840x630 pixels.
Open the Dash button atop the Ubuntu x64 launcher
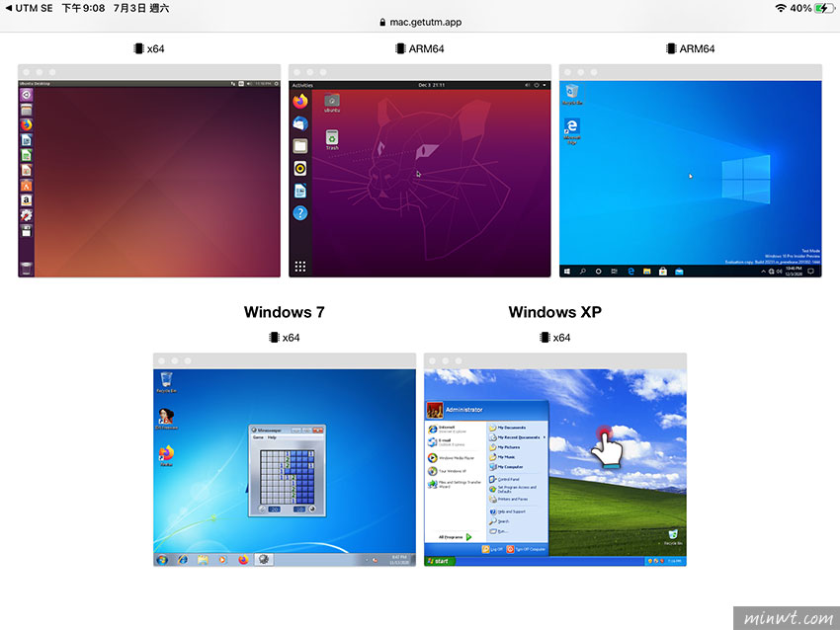(27, 95)
